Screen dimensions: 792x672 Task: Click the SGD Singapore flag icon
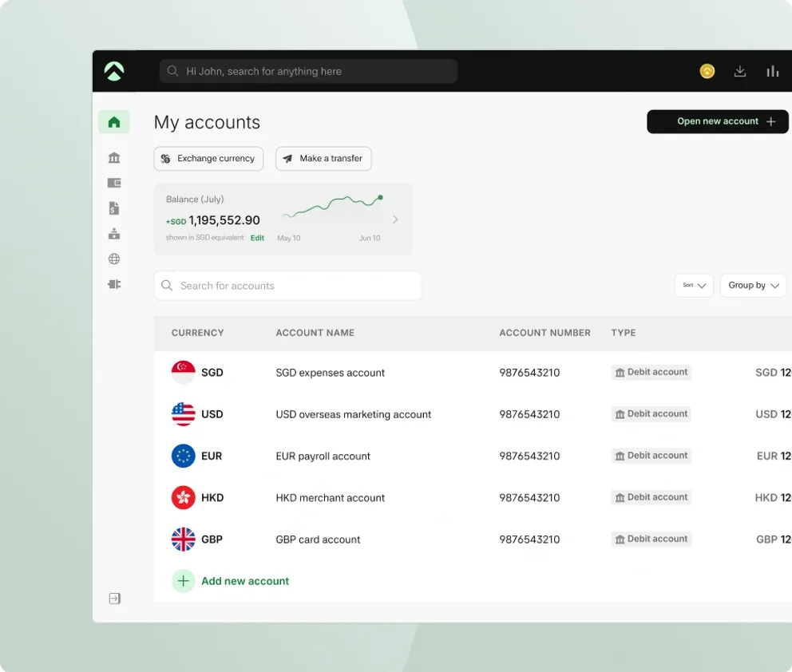(x=184, y=373)
